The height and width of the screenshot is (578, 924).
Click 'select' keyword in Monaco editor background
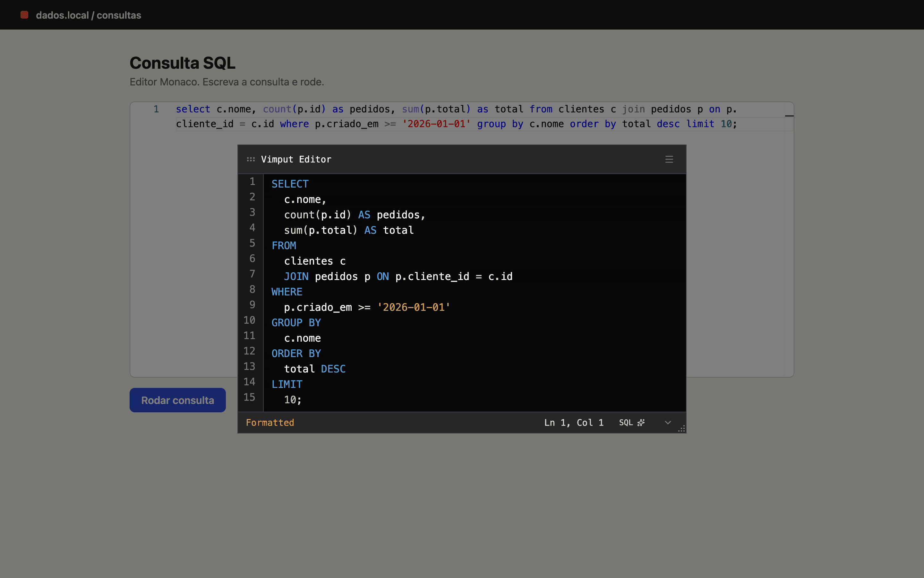pos(193,109)
